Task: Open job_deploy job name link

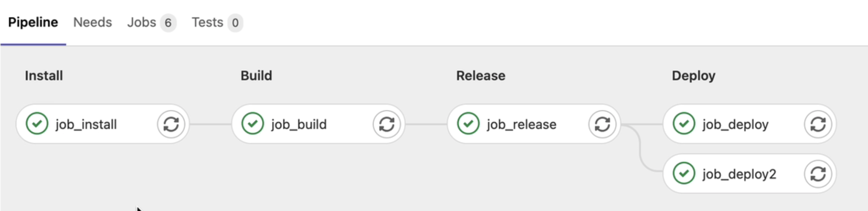Action: [x=735, y=124]
